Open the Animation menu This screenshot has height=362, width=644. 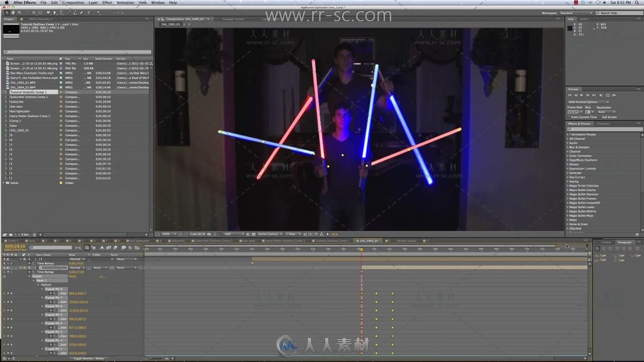pos(125,3)
